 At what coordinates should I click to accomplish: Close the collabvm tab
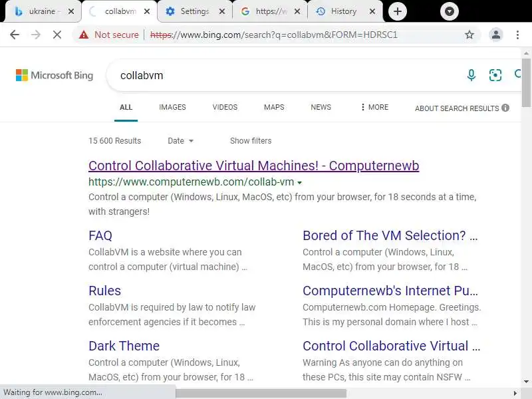point(147,11)
